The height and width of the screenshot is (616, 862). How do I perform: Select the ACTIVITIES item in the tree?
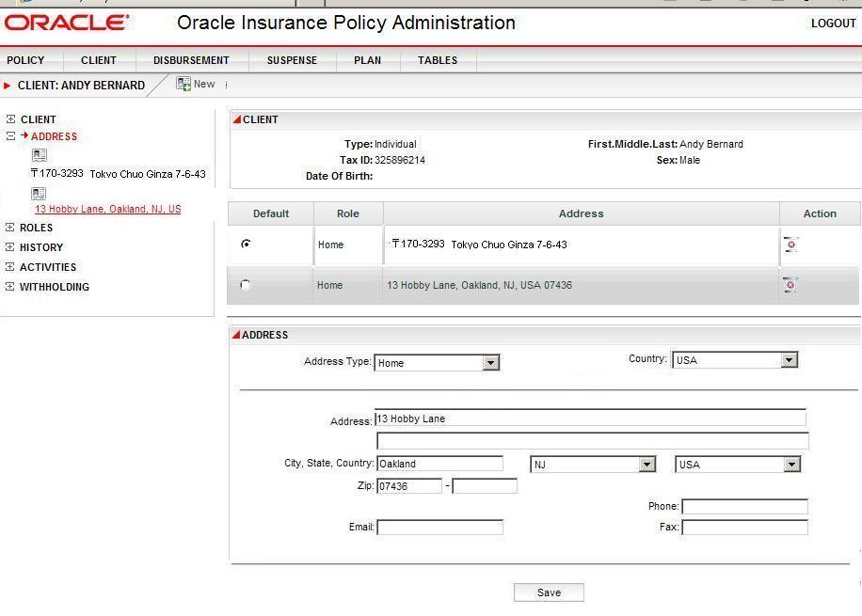48,267
